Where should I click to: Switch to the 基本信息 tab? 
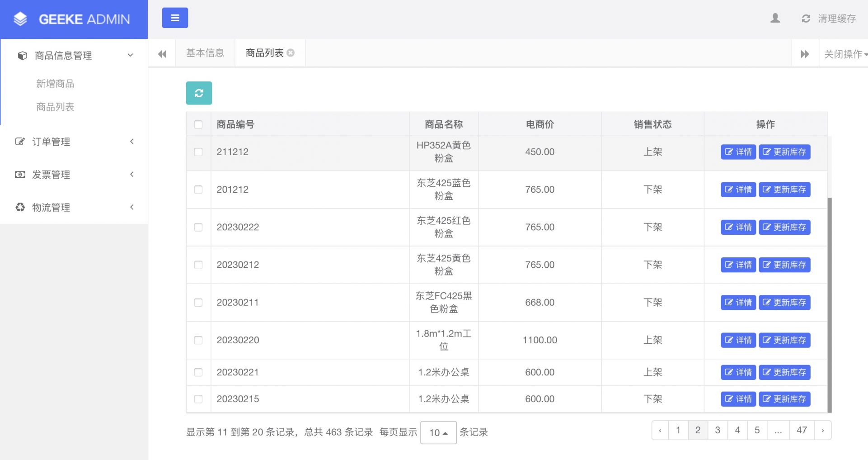[205, 53]
